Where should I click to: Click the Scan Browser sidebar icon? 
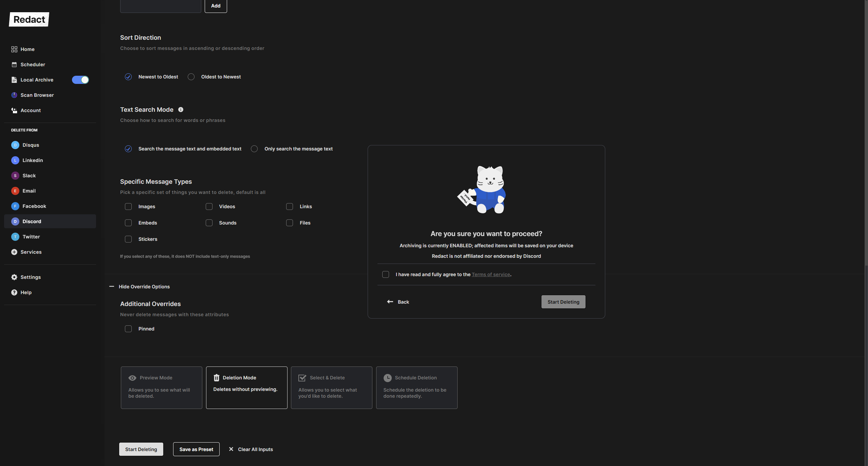pos(14,95)
